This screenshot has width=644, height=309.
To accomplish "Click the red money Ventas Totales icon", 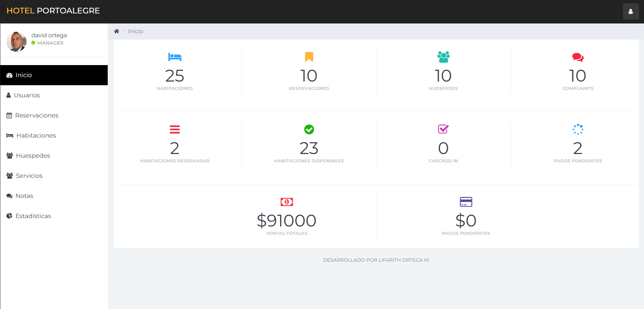I will tap(287, 202).
